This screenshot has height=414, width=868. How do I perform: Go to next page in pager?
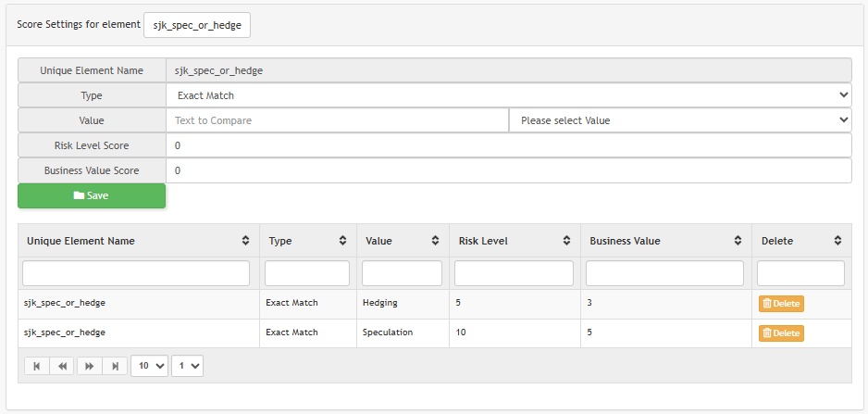point(89,366)
